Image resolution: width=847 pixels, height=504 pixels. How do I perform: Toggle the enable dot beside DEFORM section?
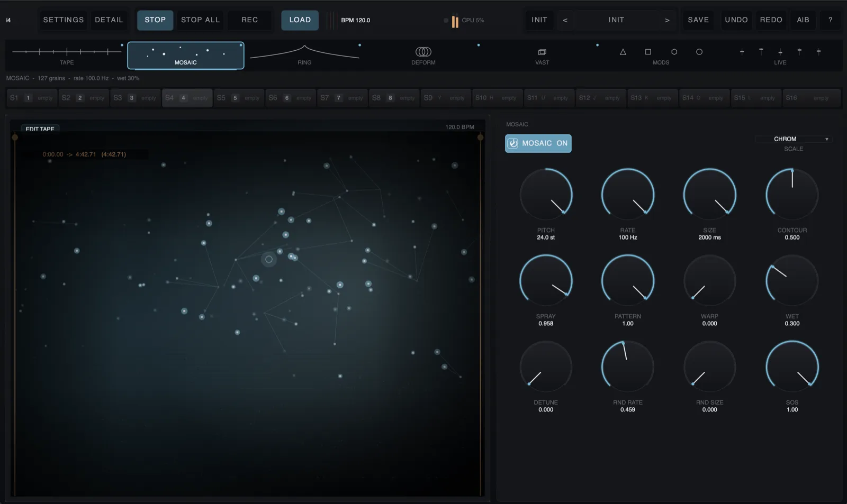click(479, 45)
